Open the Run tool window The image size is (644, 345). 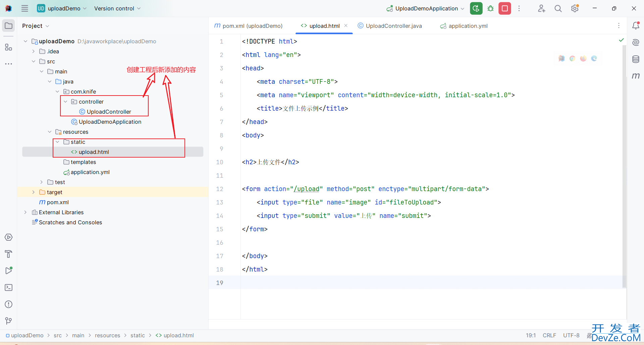[x=9, y=271]
